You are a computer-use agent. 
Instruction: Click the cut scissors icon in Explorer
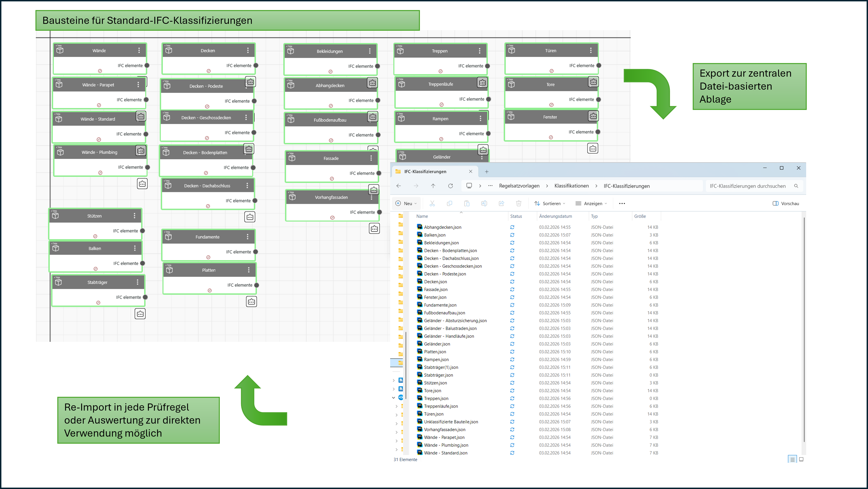(x=432, y=203)
